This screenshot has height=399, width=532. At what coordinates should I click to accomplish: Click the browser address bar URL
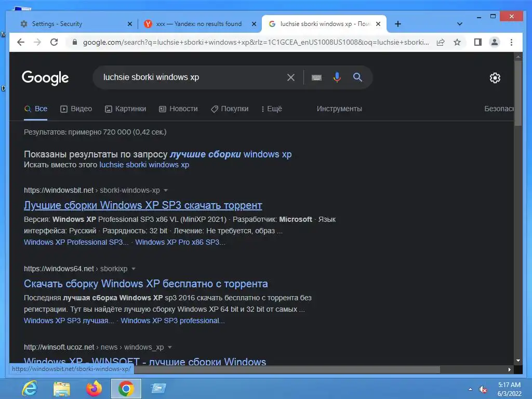pos(256,42)
